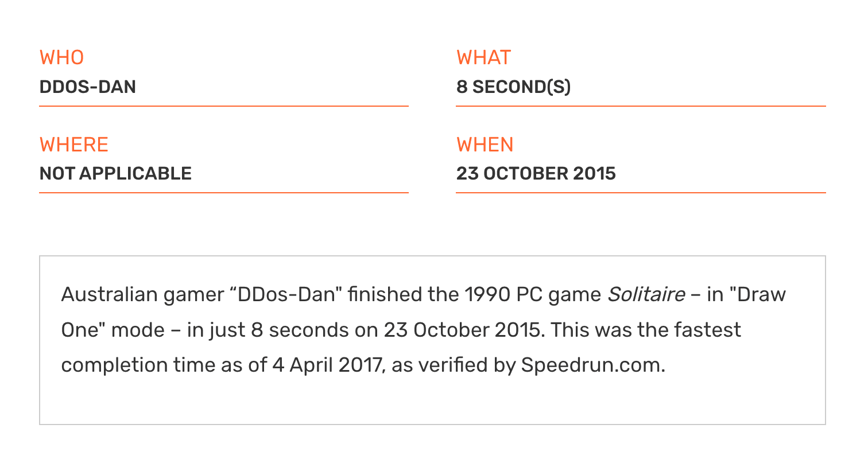This screenshot has width=868, height=475.
Task: Click "4 April 2017" in the description
Action: 327,365
